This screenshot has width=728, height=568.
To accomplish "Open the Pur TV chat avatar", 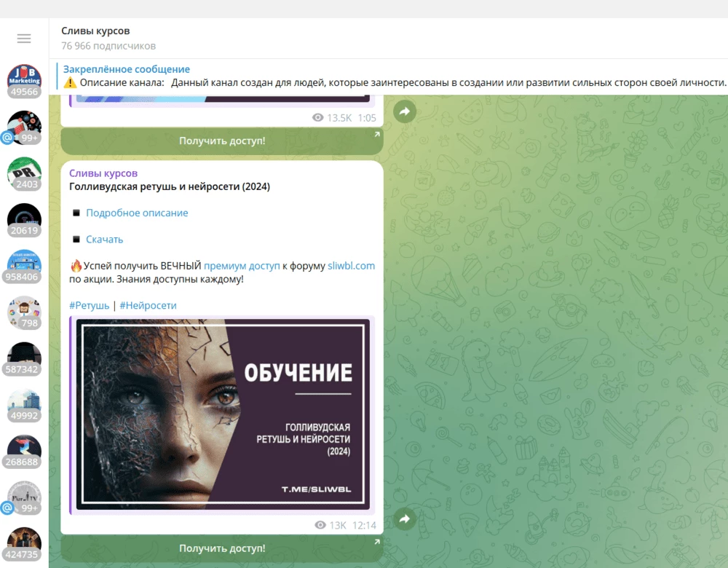I will pyautogui.click(x=24, y=498).
